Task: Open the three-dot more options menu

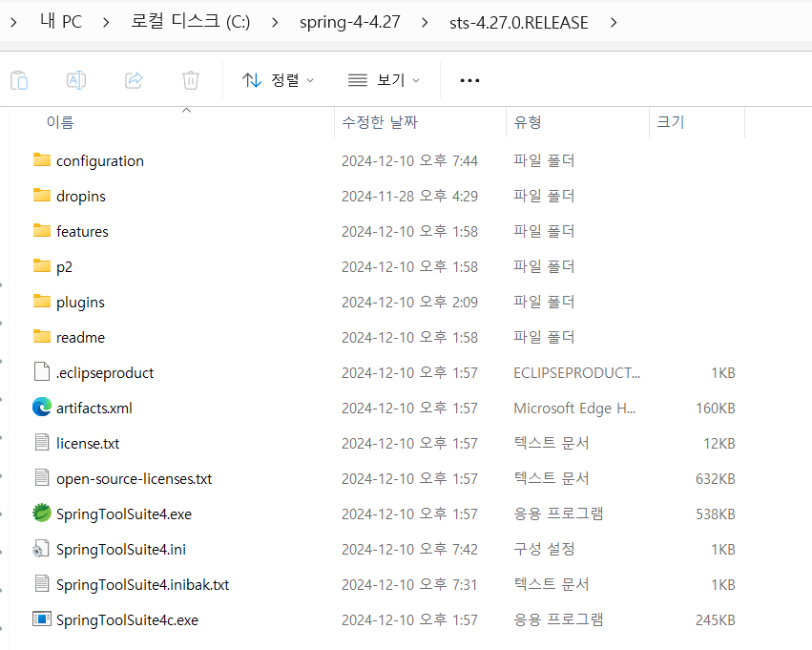Action: tap(469, 80)
